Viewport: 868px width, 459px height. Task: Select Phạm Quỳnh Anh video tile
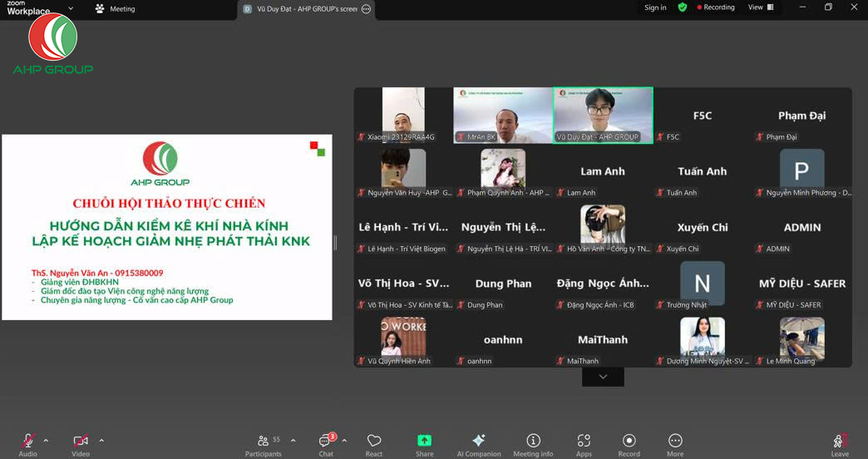coord(503,171)
